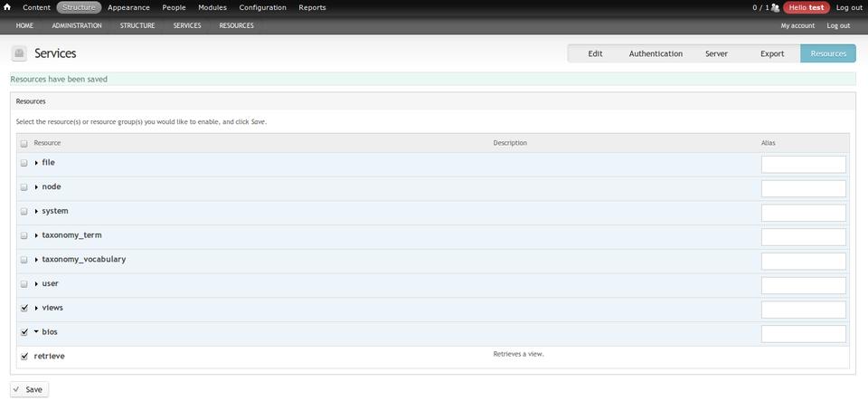The width and height of the screenshot is (868, 401).
Task: Expand the user resource group
Action: coord(36,284)
